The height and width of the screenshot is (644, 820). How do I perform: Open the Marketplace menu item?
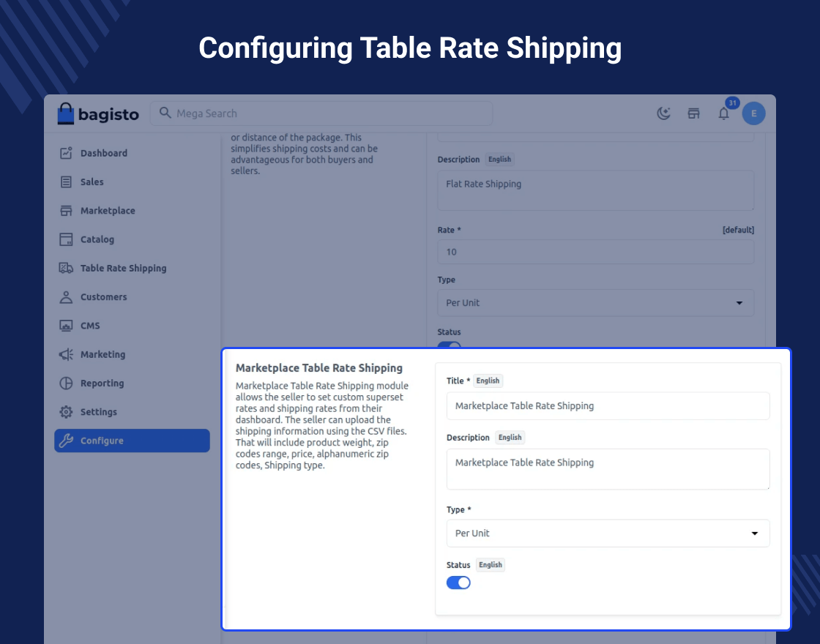[108, 211]
